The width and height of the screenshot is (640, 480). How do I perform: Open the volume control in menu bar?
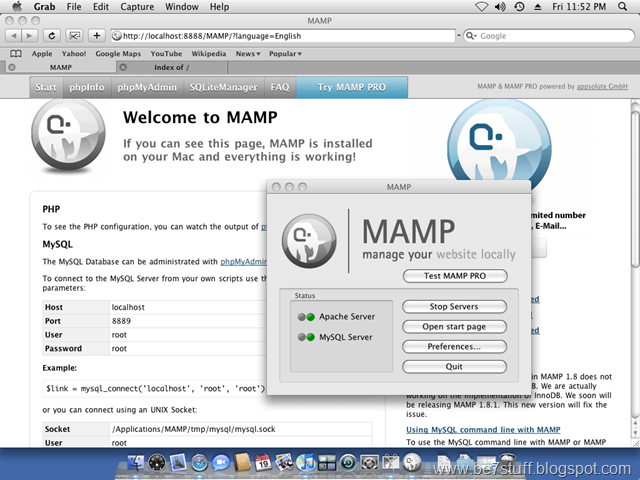point(500,7)
